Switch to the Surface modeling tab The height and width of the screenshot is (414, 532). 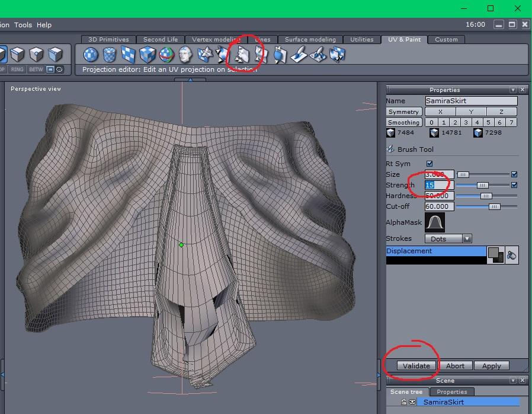click(310, 39)
